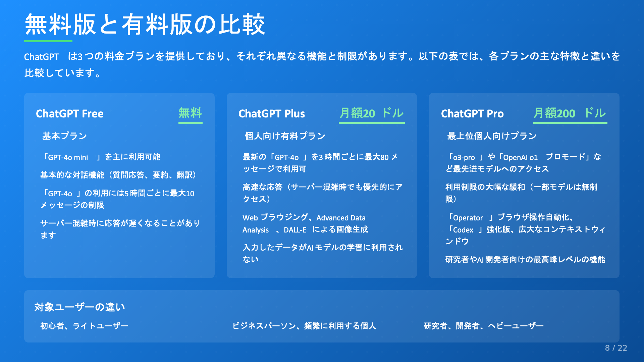The width and height of the screenshot is (644, 362).
Task: Click the ビジネスパーソン、頻繁に利用する個人 text
Action: click(304, 326)
